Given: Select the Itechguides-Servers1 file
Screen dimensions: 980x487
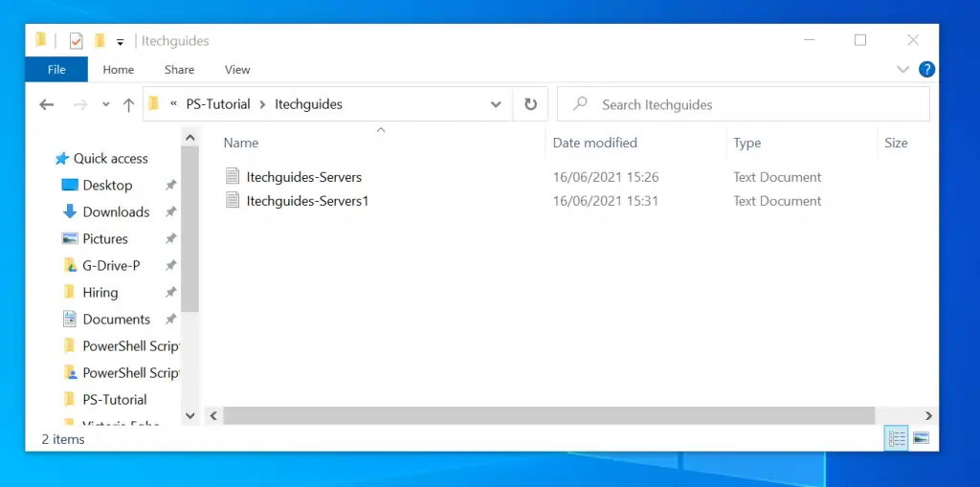Looking at the screenshot, I should [307, 201].
